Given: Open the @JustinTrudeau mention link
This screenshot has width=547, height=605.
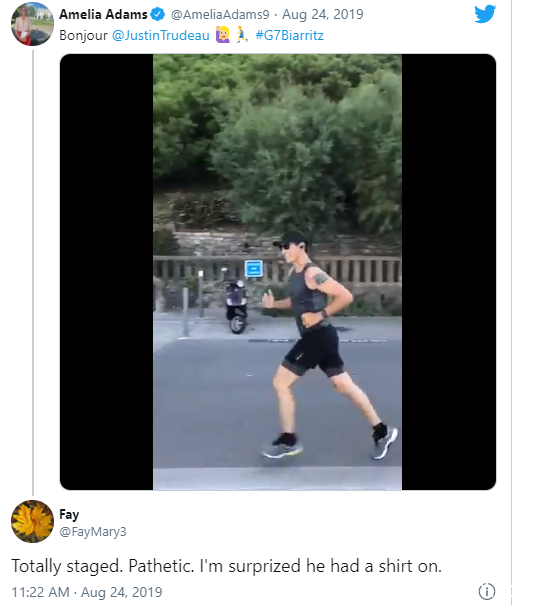Looking at the screenshot, I should tap(160, 35).
